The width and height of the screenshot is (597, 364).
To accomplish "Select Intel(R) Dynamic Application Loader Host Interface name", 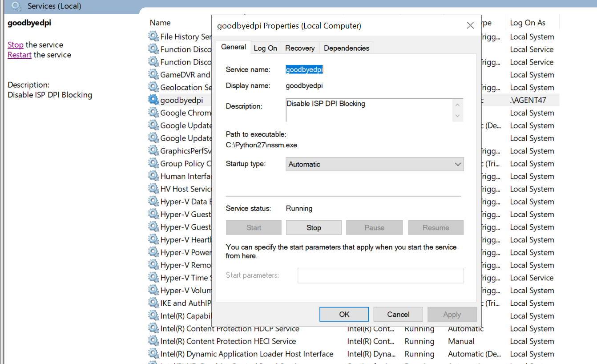I will [247, 354].
